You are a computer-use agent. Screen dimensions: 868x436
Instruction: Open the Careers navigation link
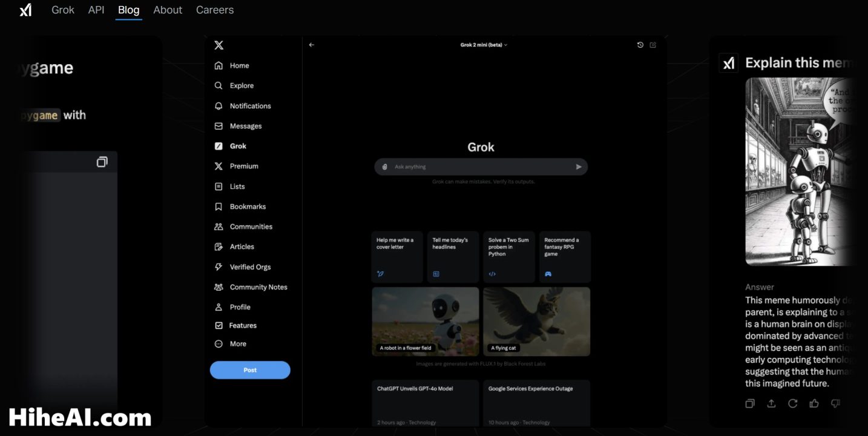215,10
